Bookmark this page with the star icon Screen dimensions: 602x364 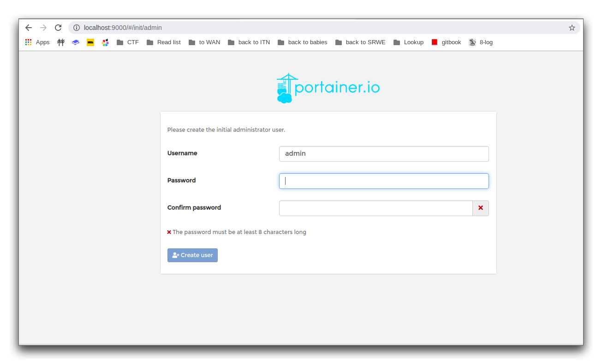pos(572,28)
